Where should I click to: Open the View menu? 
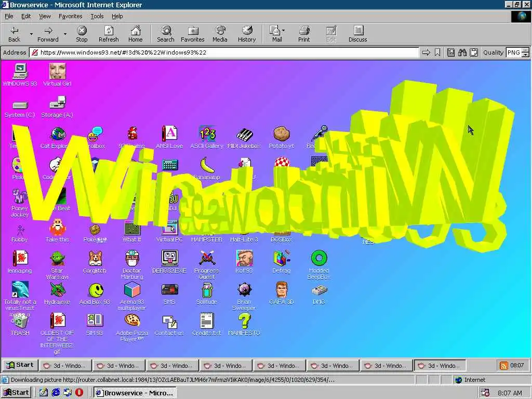[45, 16]
